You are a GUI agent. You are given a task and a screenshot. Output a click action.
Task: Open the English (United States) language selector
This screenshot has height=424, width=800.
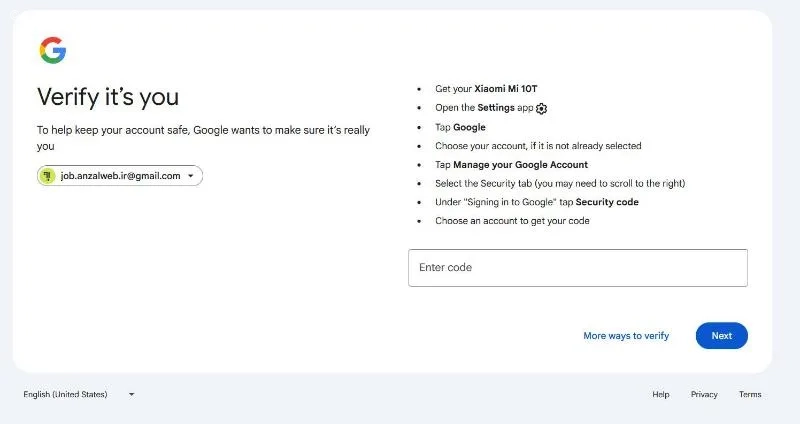(x=79, y=394)
